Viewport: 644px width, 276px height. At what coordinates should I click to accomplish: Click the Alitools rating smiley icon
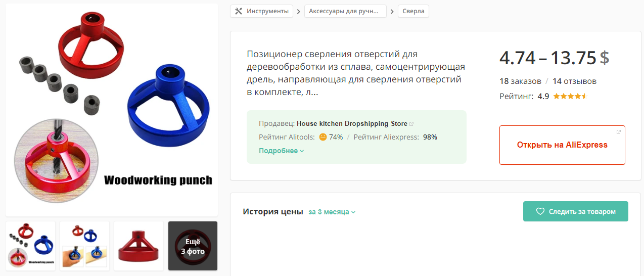point(323,137)
